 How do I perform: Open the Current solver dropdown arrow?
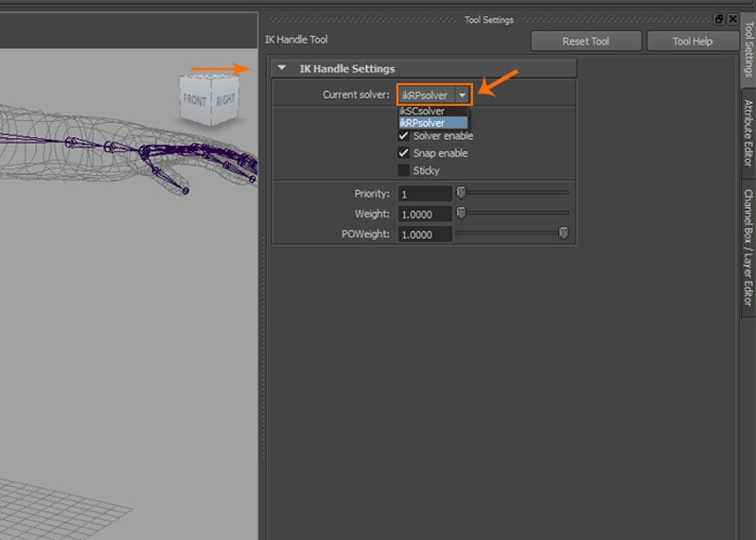coord(462,95)
